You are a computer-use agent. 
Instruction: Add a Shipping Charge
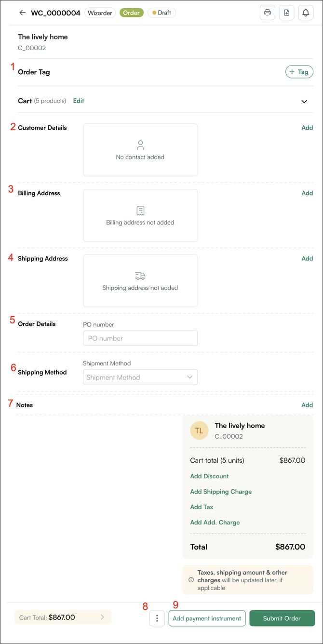click(221, 491)
